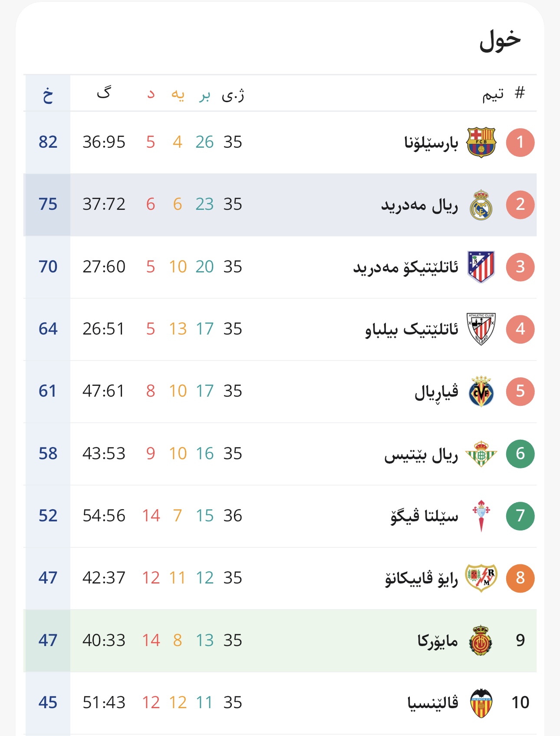Open team name بارسێلۆنا
560x736 pixels.
point(431,143)
